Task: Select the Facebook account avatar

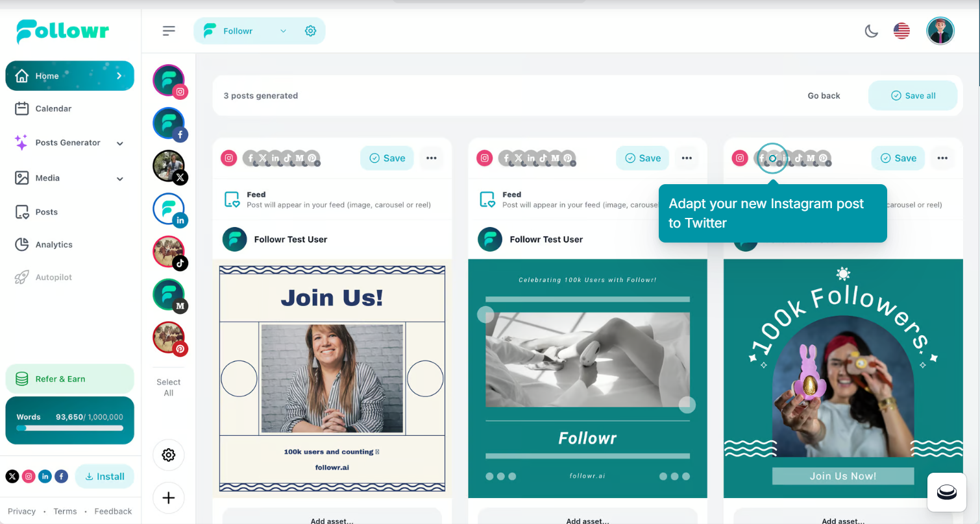Action: [169, 124]
